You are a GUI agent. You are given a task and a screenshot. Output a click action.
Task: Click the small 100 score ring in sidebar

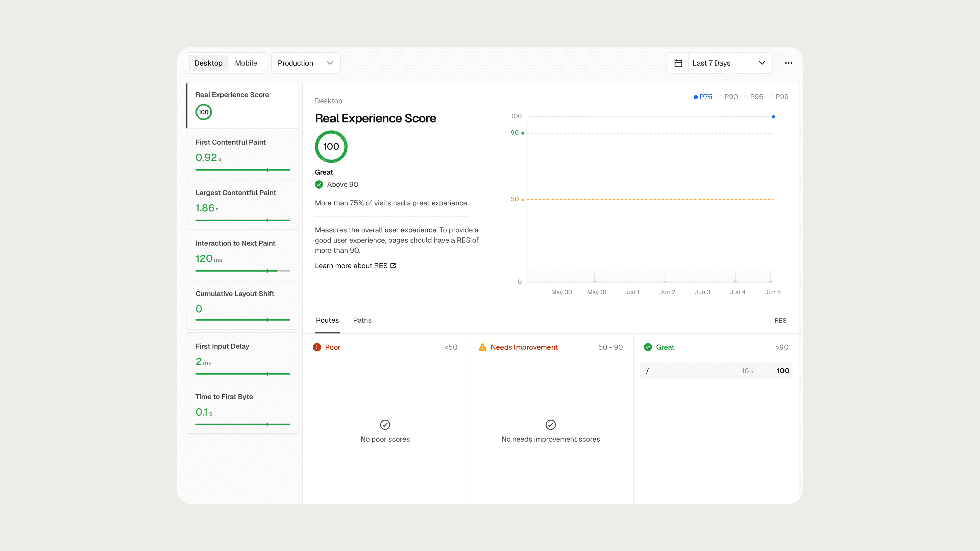204,112
